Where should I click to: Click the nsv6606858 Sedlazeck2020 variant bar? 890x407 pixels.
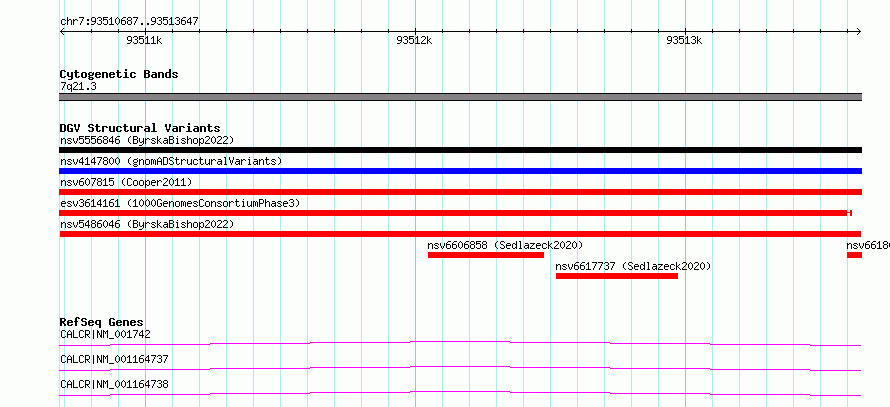coord(486,255)
